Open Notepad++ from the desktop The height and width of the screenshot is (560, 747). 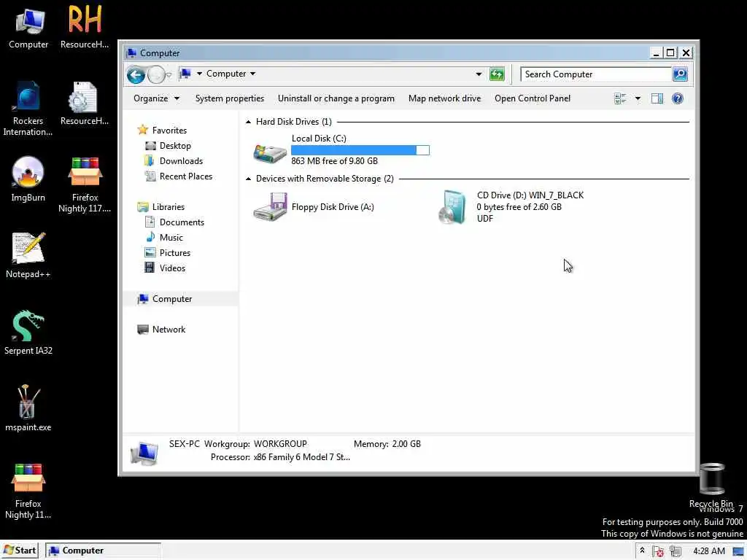pyautogui.click(x=28, y=255)
